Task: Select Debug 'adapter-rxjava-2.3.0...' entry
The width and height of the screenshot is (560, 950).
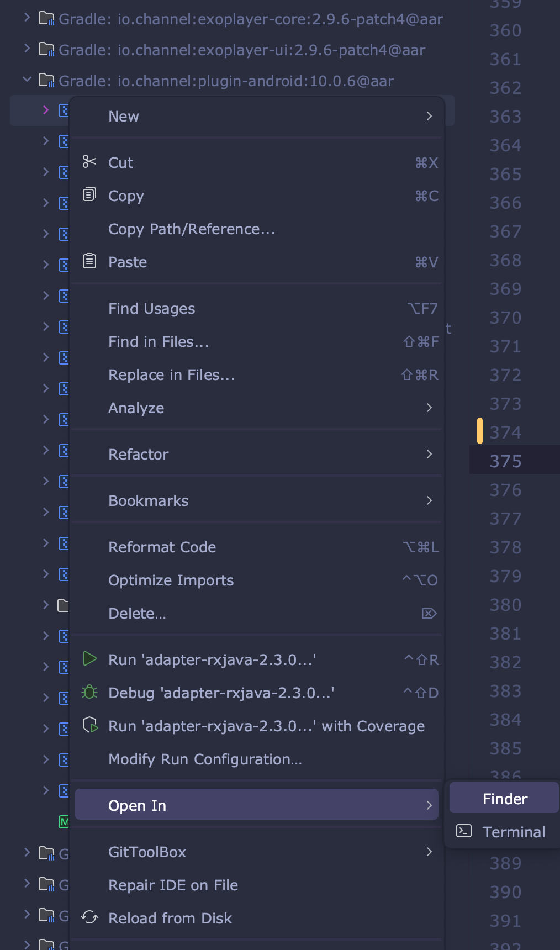Action: [x=257, y=693]
